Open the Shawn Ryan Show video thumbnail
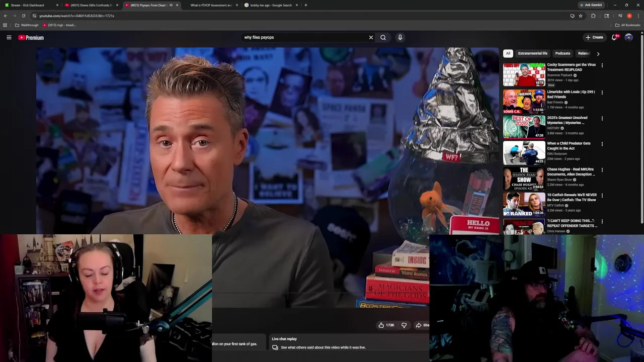This screenshot has height=362, width=644. pyautogui.click(x=524, y=178)
